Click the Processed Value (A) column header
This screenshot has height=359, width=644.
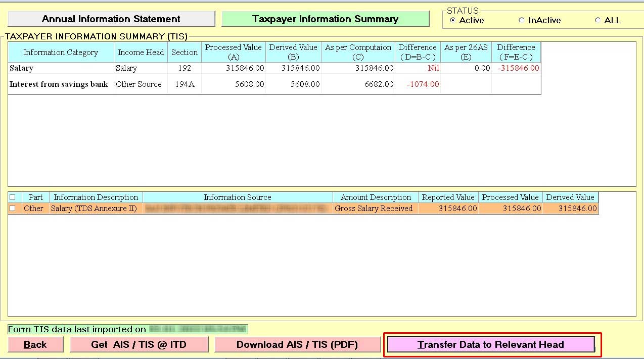point(233,52)
